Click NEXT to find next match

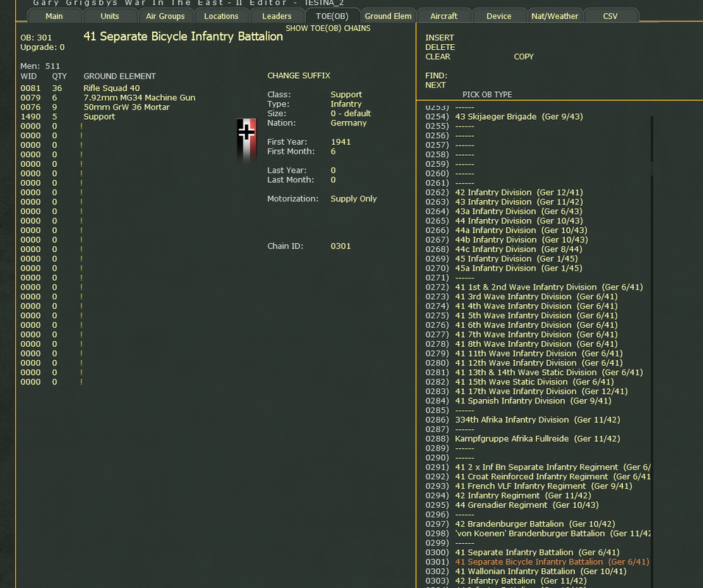[435, 85]
